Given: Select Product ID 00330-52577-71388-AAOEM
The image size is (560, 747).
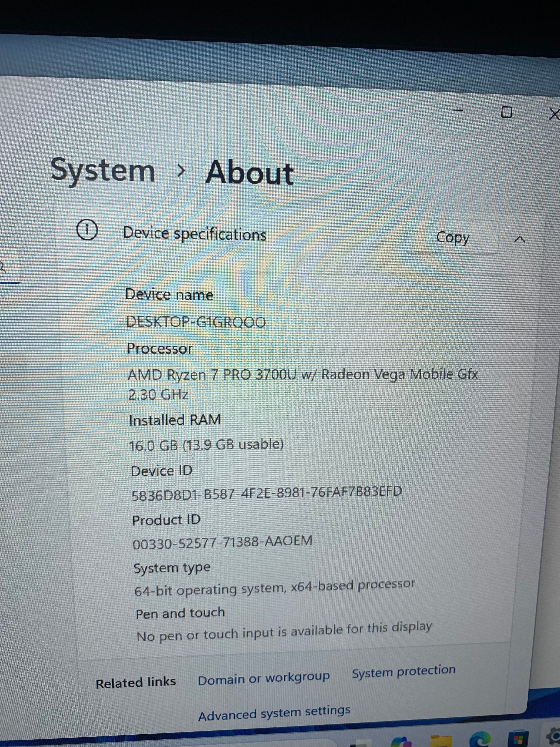Looking at the screenshot, I should [222, 542].
